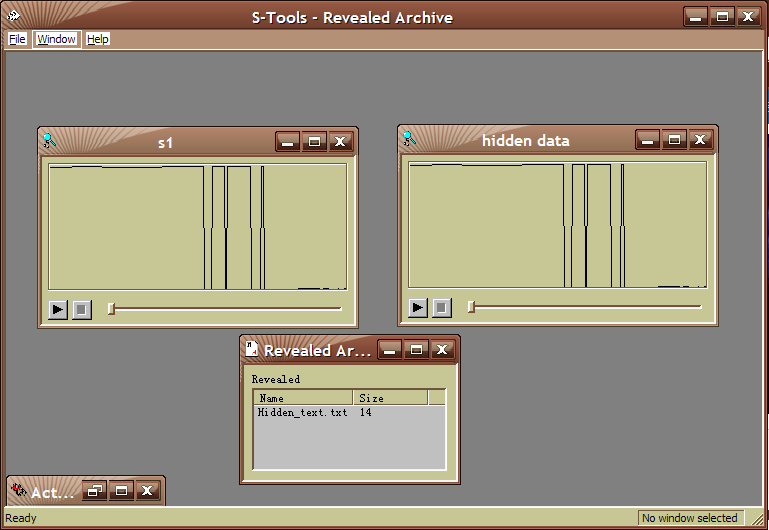The height and width of the screenshot is (530, 769).
Task: Click the S-Tools application icon in title bar
Action: point(13,16)
